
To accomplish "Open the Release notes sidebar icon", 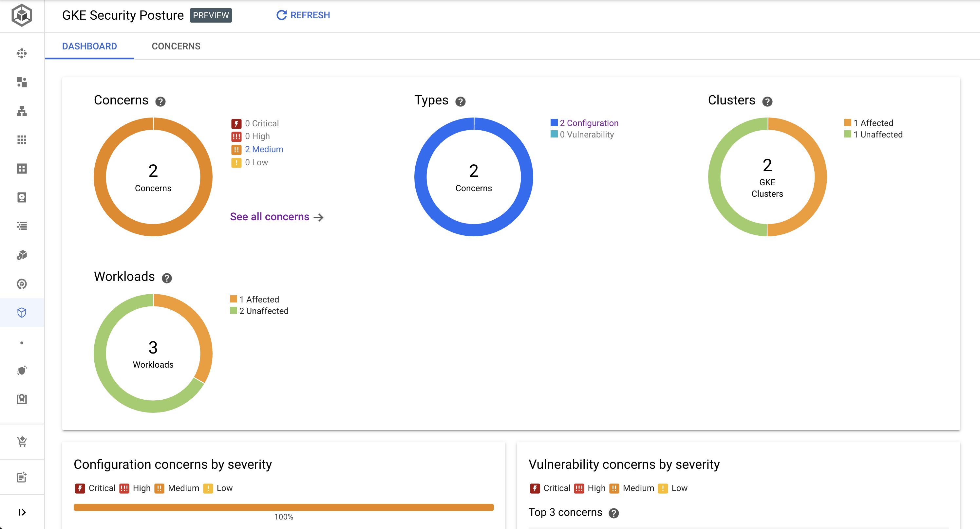I will [x=22, y=477].
